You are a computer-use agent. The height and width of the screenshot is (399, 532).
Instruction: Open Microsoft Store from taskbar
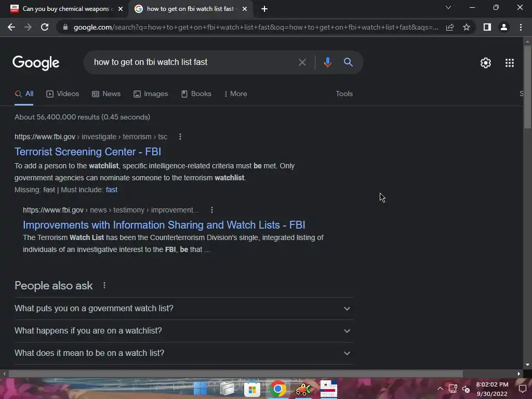[x=252, y=389]
